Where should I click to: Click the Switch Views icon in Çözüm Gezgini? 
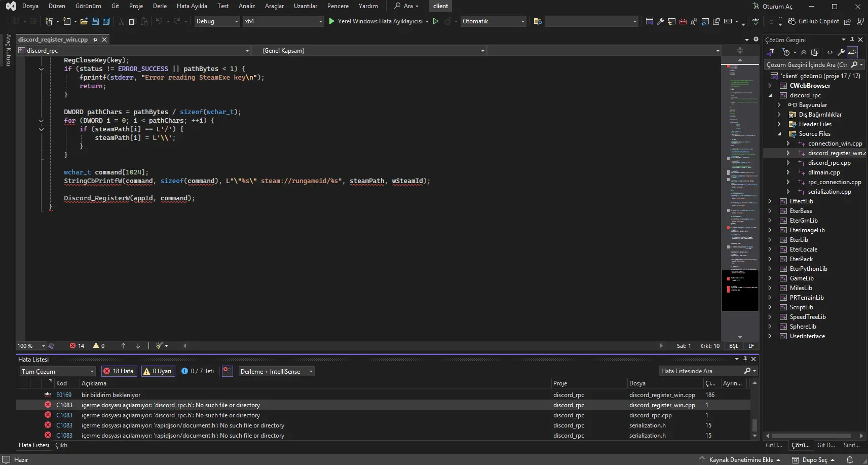(x=771, y=52)
